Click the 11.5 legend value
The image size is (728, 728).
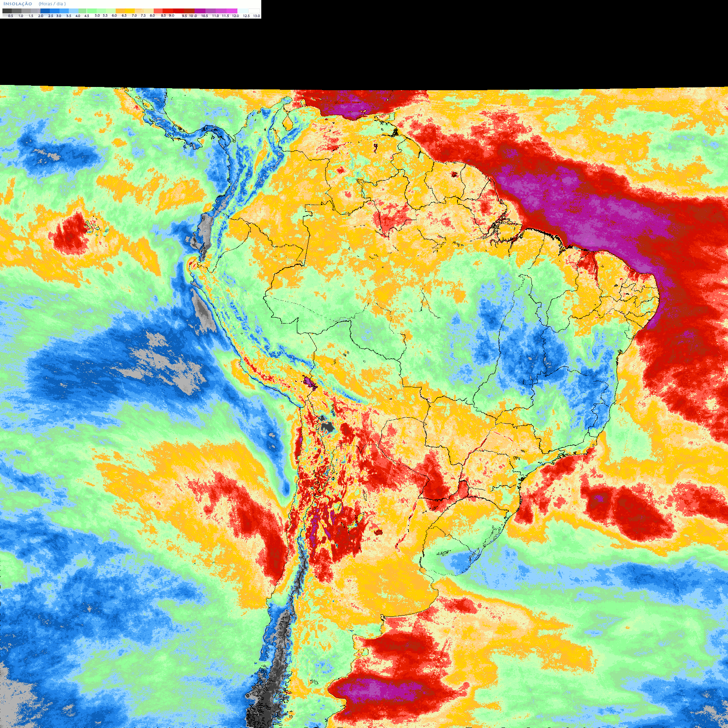(x=225, y=16)
